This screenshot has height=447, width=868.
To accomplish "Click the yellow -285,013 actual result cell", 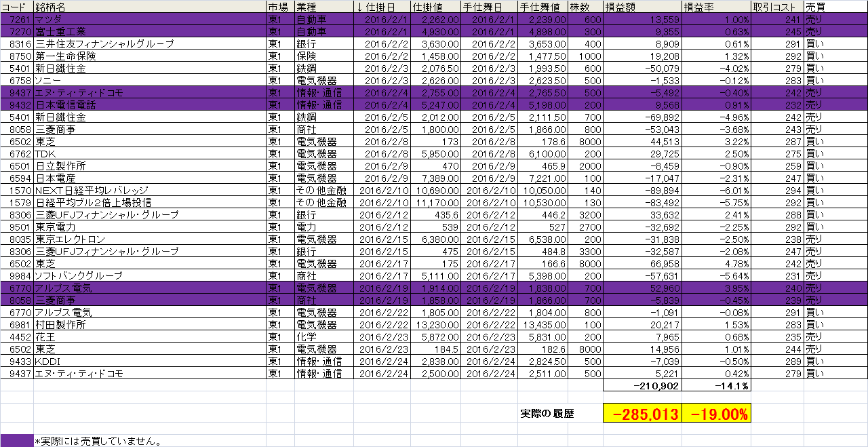I will click(642, 413).
